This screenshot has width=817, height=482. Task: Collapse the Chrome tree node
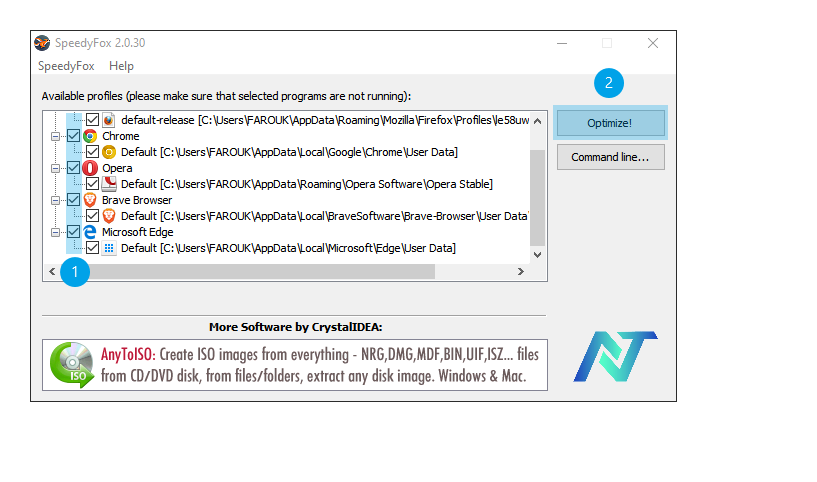55,137
